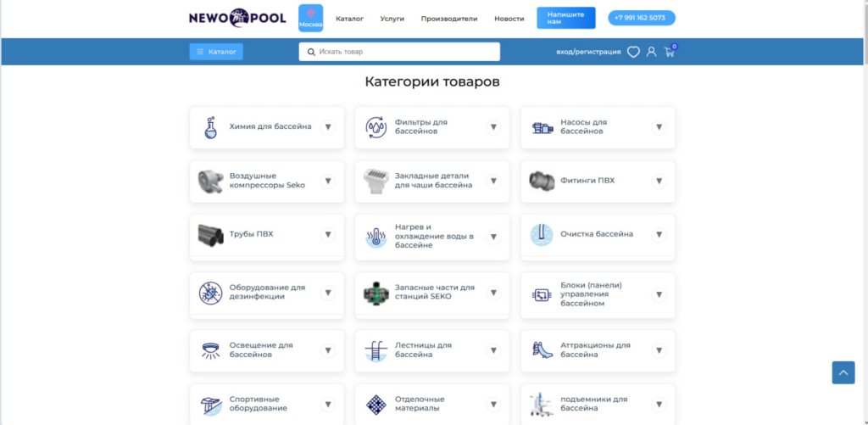The width and height of the screenshot is (868, 425).
Task: Click the thermometer icon for Нагрев и охлаждение воды
Action: click(376, 237)
